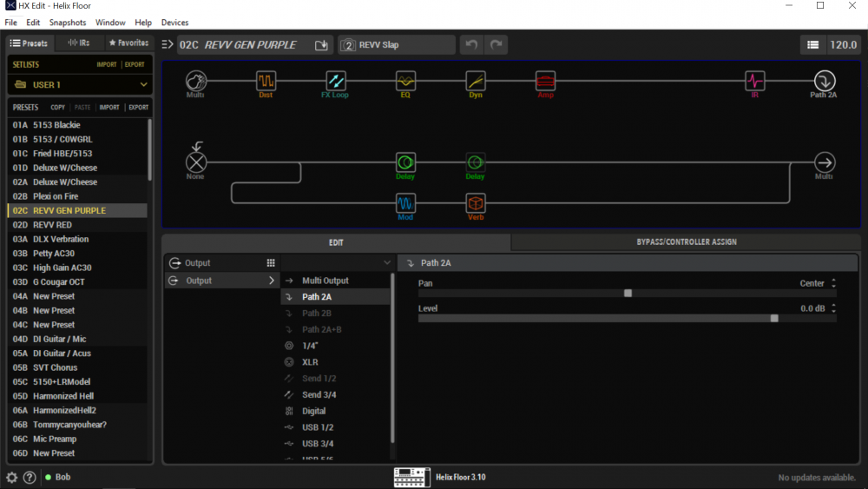Switch to the Favorites tab
Screen dimensions: 868x489
[x=128, y=43]
